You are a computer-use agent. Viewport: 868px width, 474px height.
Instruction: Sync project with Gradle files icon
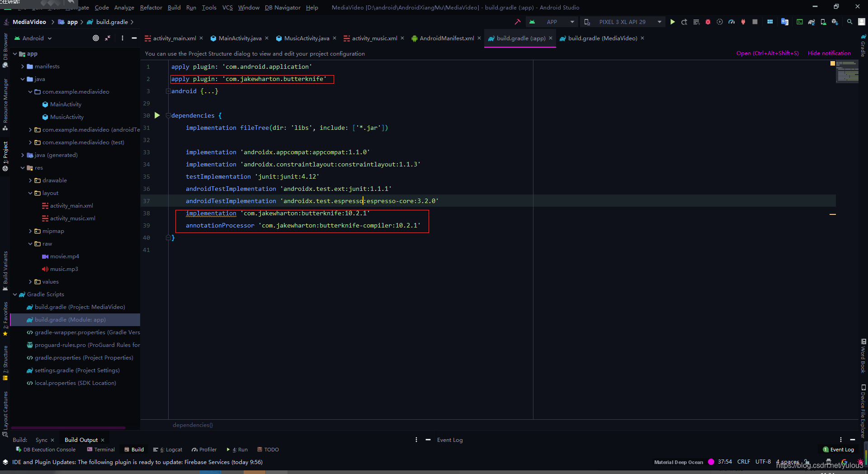[811, 22]
